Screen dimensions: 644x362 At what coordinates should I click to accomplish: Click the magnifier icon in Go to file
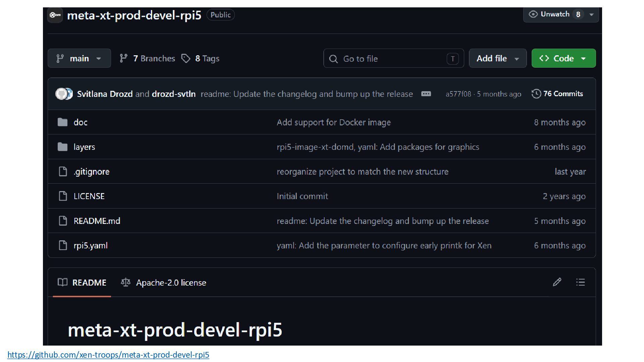(x=333, y=59)
